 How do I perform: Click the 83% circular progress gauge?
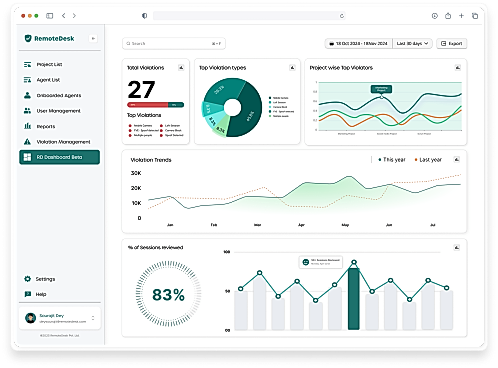pos(168,294)
